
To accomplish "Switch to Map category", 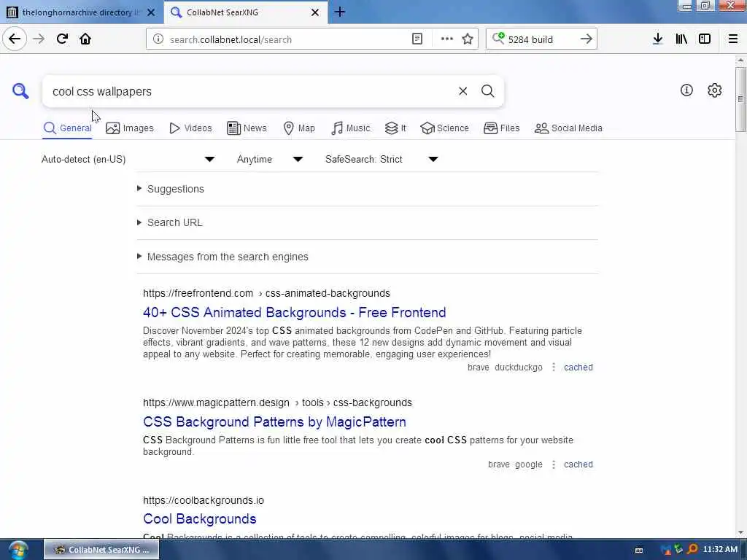I will tap(298, 128).
